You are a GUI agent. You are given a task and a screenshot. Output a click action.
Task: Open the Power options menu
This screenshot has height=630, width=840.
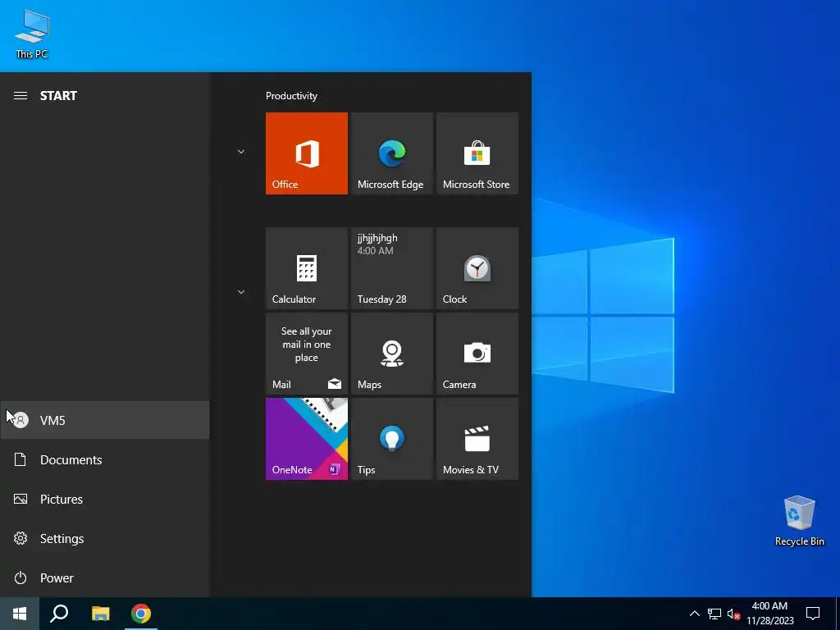(105, 577)
